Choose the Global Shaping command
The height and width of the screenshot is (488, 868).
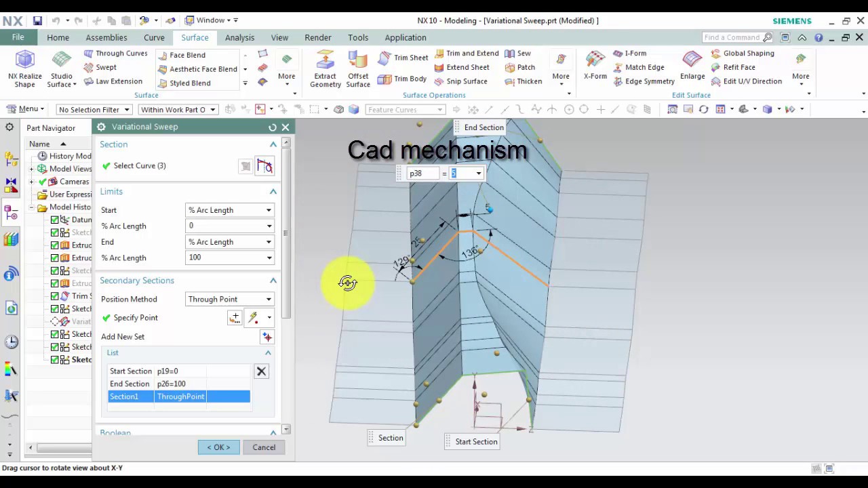[x=742, y=54]
